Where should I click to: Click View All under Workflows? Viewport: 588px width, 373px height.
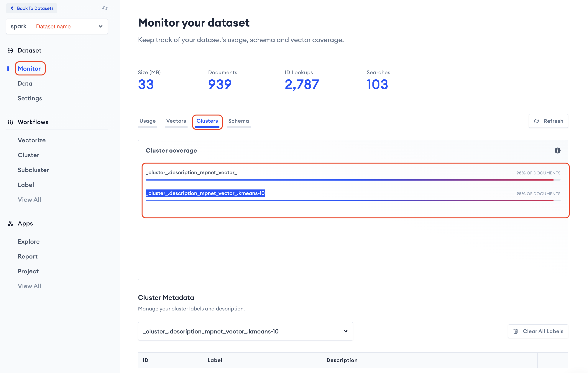pyautogui.click(x=29, y=199)
